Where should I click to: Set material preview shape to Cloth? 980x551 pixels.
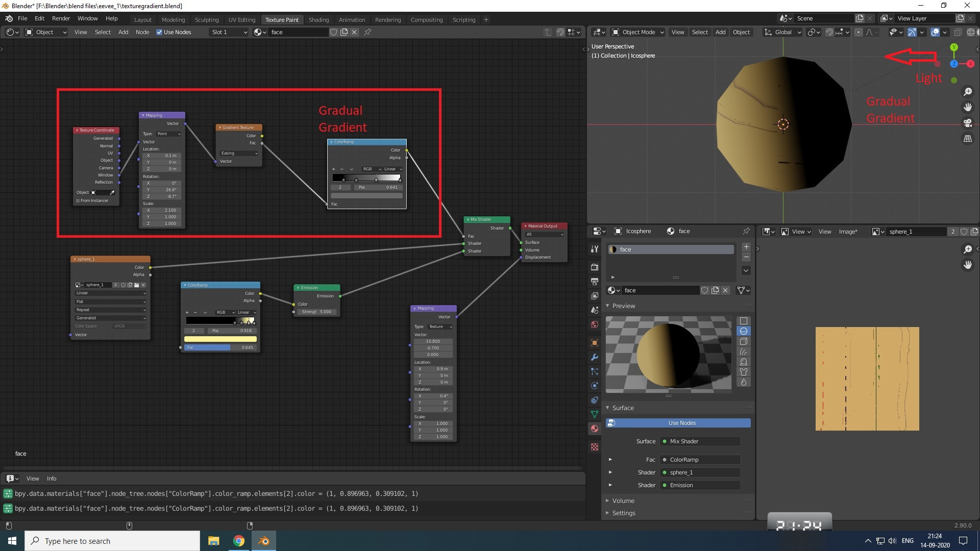(x=744, y=372)
